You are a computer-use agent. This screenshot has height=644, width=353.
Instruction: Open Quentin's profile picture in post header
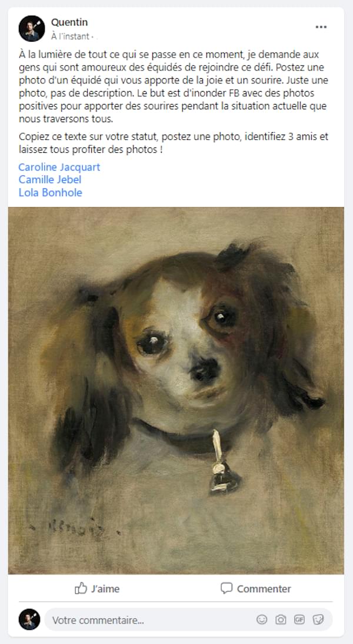(x=32, y=28)
